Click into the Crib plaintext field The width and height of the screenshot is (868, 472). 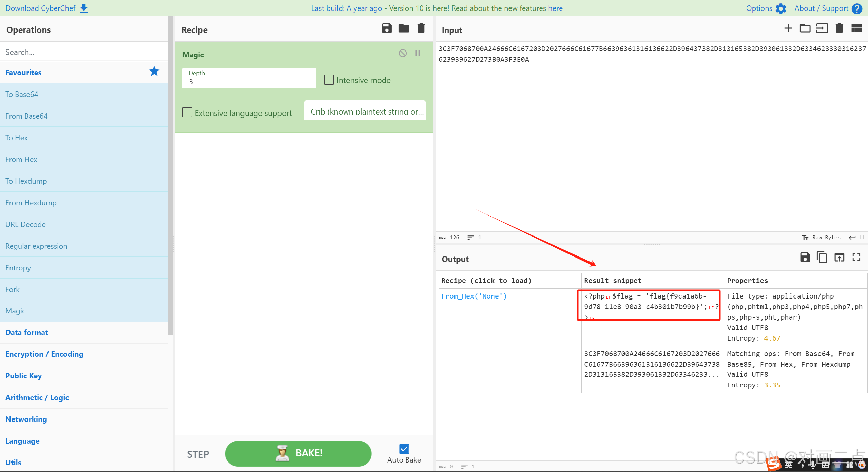(365, 111)
